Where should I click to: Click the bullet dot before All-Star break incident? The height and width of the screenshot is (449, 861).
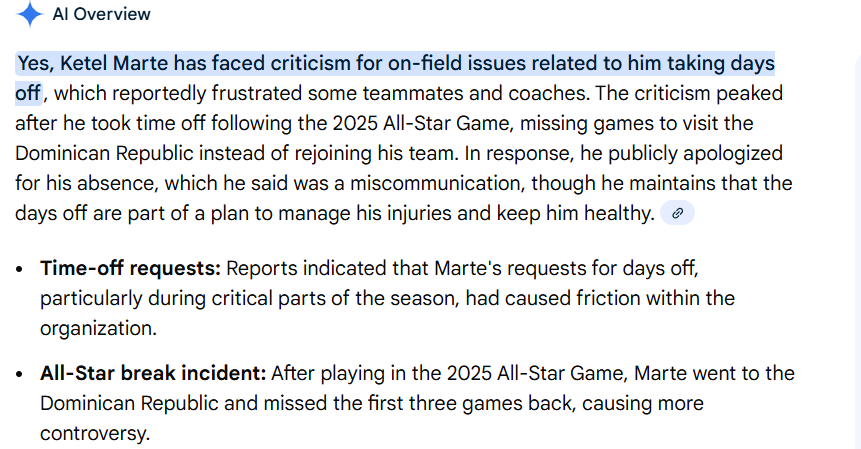point(21,375)
